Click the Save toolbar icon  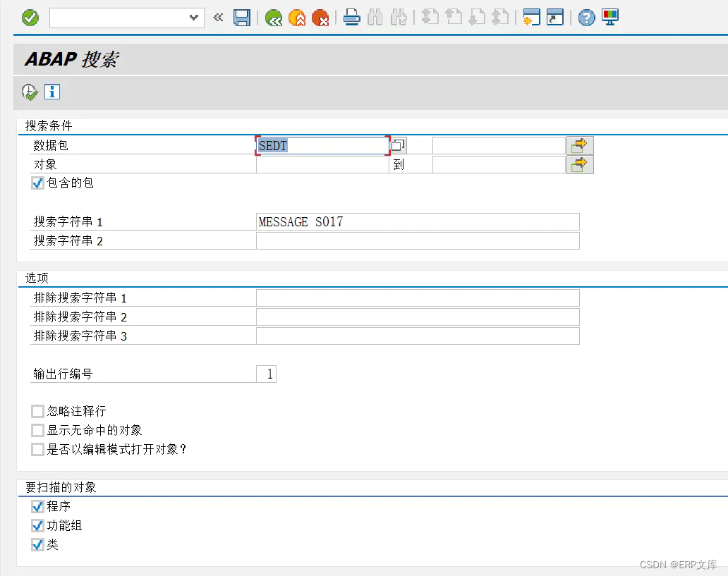coord(242,18)
